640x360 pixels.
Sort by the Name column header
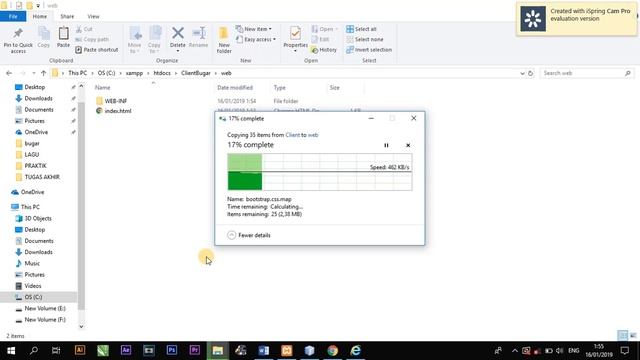(102, 87)
